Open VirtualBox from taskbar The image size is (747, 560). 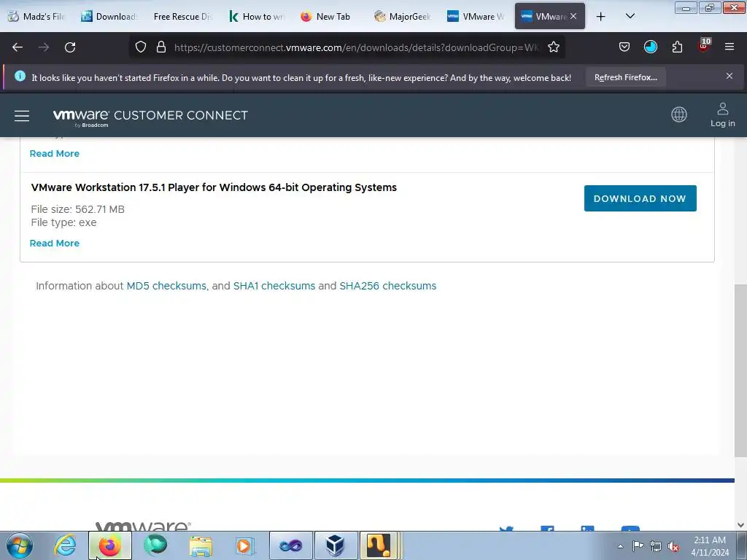click(x=336, y=545)
